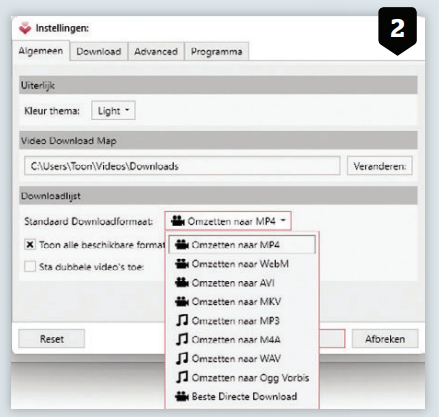Click the camera icon beside Omzetten naar WebM
Viewport: 439px width, 417px height.
(182, 264)
